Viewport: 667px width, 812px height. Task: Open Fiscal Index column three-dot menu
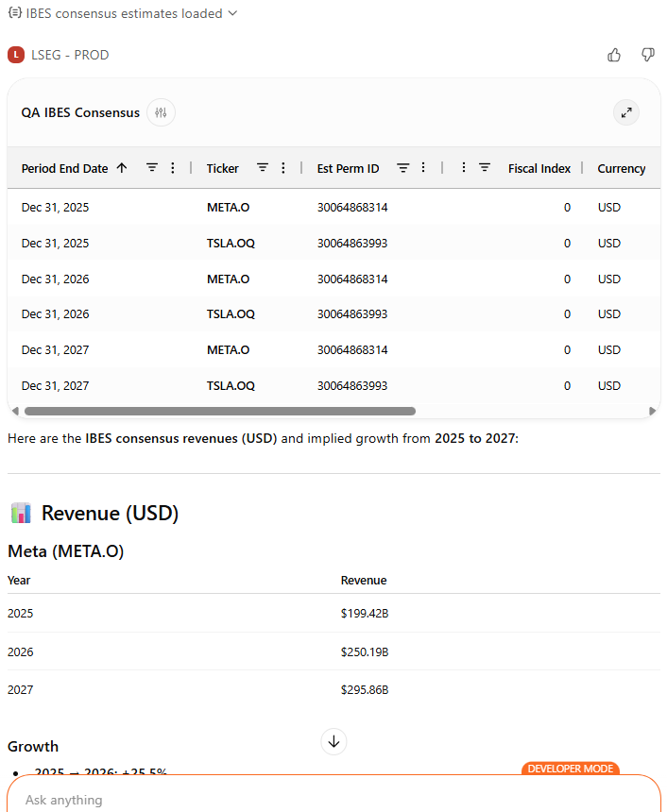[x=464, y=168]
